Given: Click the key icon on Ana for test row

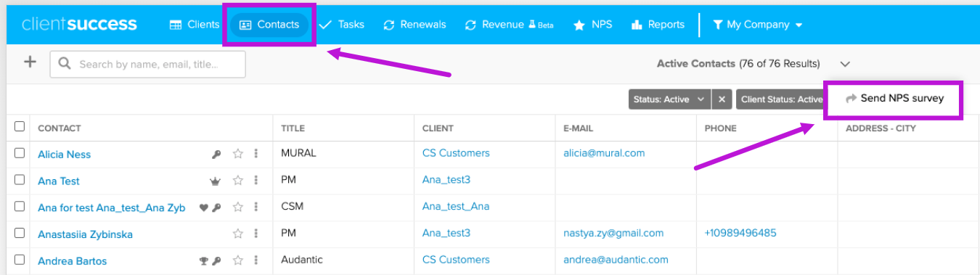Looking at the screenshot, I should pos(216,208).
